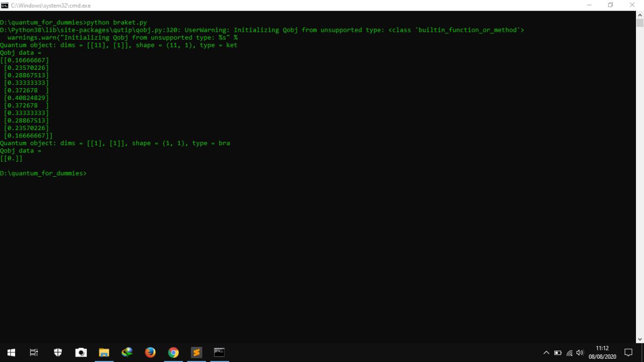Switch to Sublime Text on taskbar
644x362 pixels.
tap(196, 352)
